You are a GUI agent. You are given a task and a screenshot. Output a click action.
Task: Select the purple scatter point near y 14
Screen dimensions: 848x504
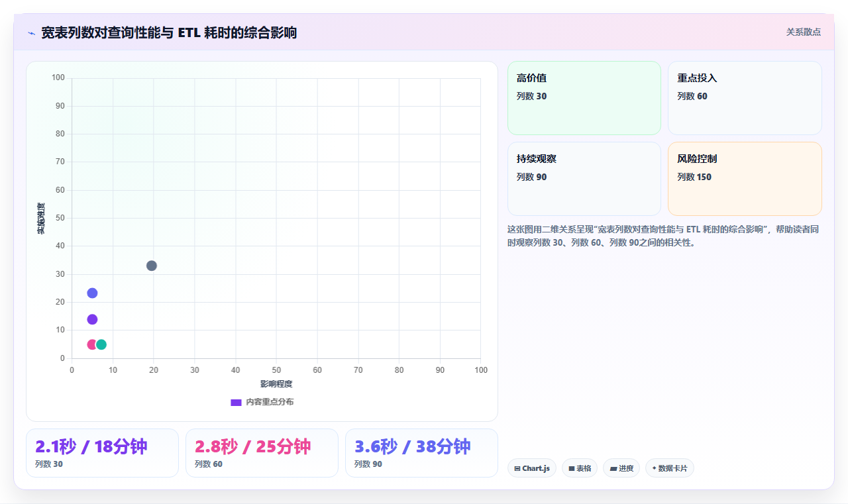pos(92,319)
